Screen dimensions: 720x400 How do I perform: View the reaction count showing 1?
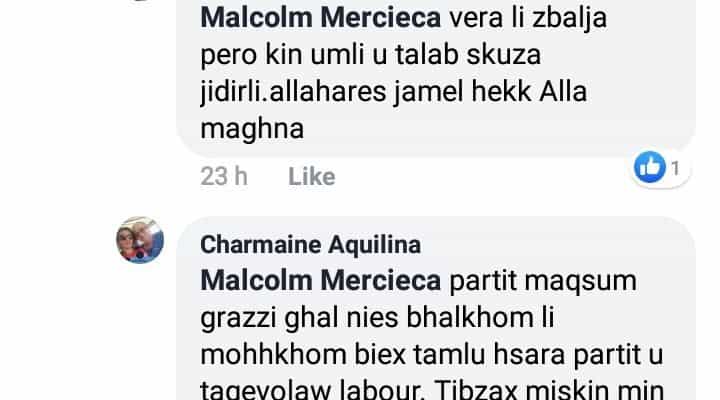[x=675, y=168]
